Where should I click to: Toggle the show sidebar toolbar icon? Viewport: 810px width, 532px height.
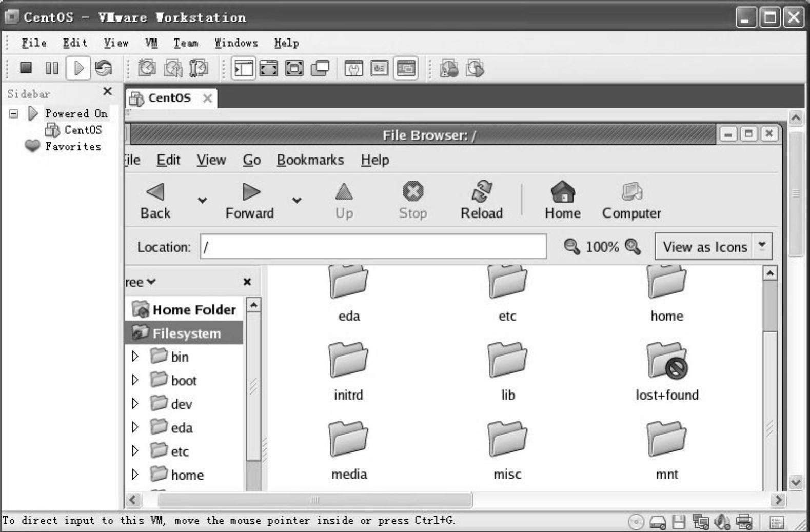[244, 68]
